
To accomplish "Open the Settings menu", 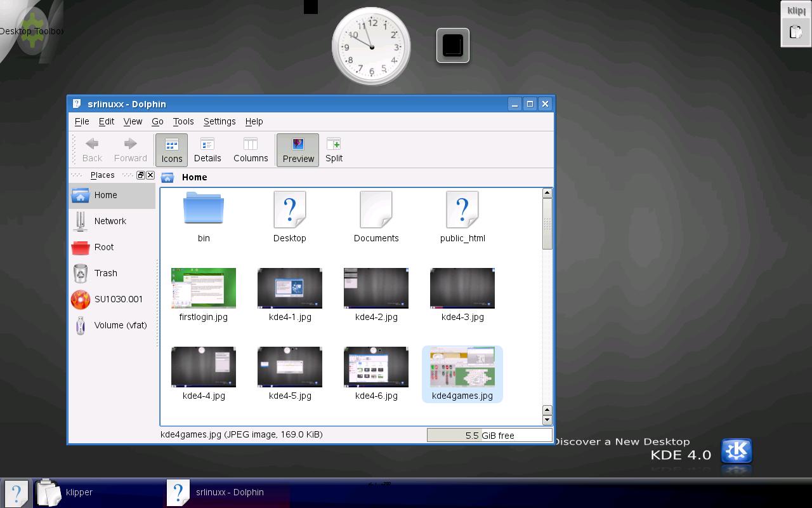I will (219, 121).
